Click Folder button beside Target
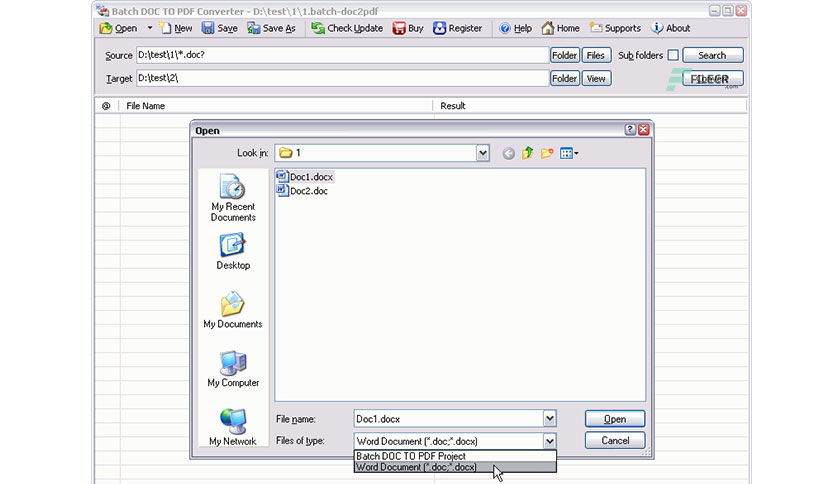836x484 pixels. [565, 79]
